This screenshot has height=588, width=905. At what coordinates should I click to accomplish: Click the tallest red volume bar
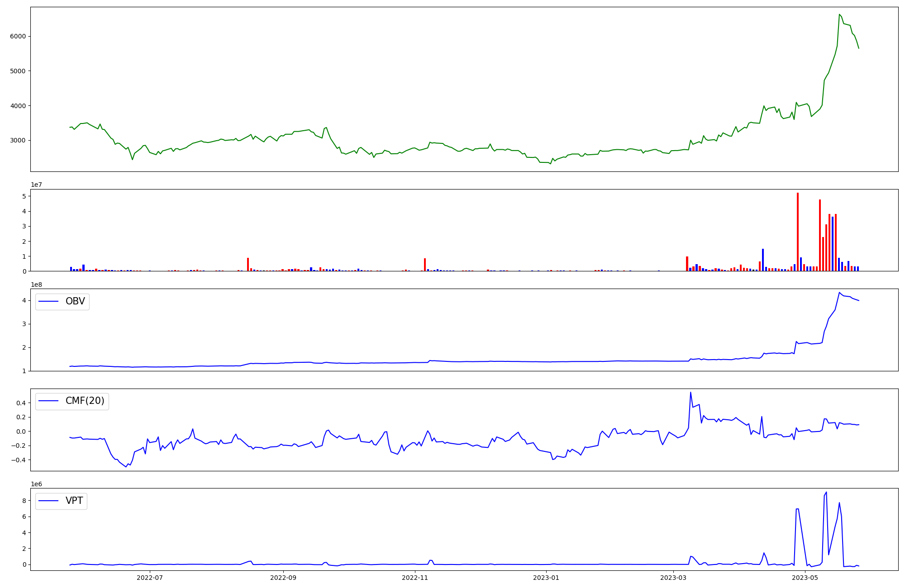pos(798,232)
